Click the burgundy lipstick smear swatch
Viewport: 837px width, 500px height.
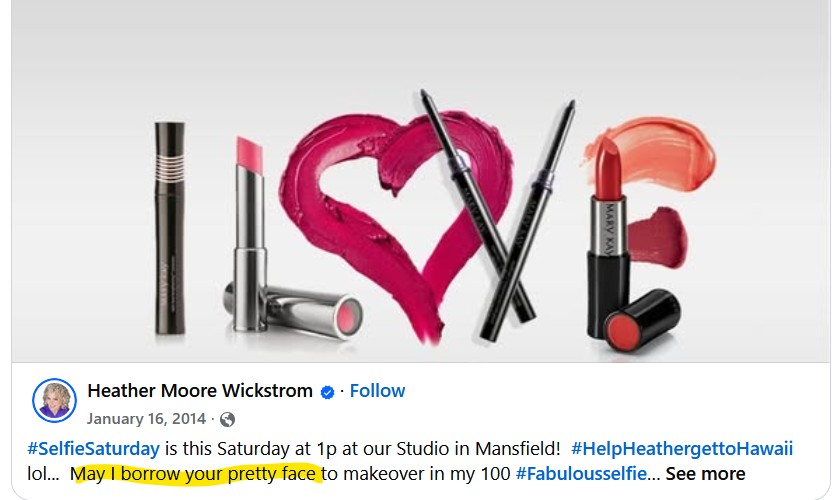[x=658, y=238]
